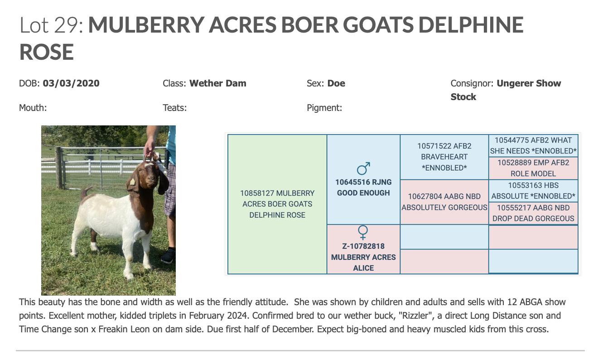Select the RJNG Good Enough sire cell
598x364 pixels.
(x=363, y=179)
